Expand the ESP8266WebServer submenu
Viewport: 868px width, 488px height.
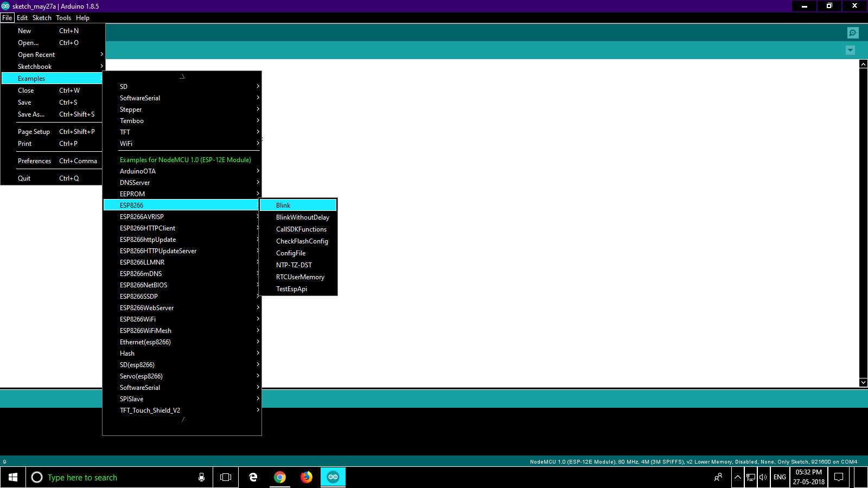coord(182,308)
